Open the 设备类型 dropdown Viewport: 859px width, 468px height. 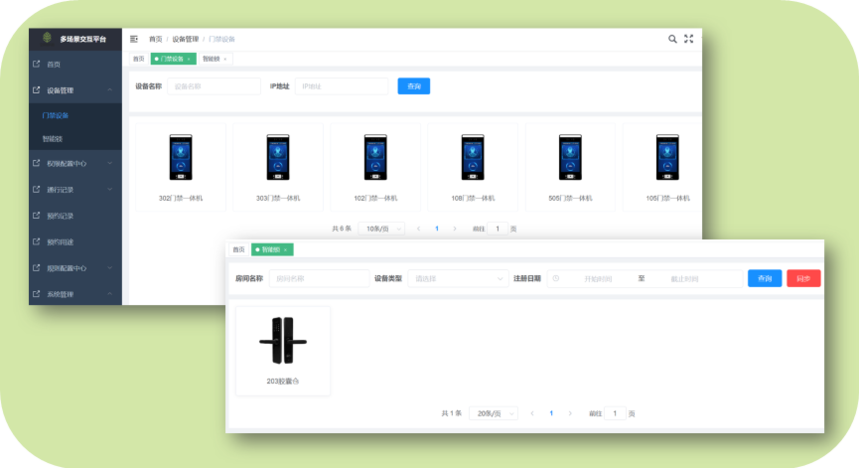(x=457, y=278)
